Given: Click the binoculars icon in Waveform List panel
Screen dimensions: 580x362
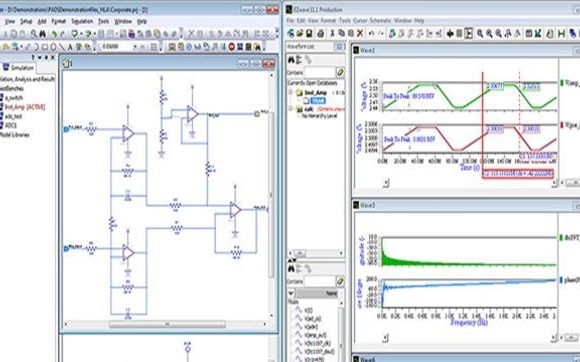Looking at the screenshot, I should pyautogui.click(x=291, y=60).
